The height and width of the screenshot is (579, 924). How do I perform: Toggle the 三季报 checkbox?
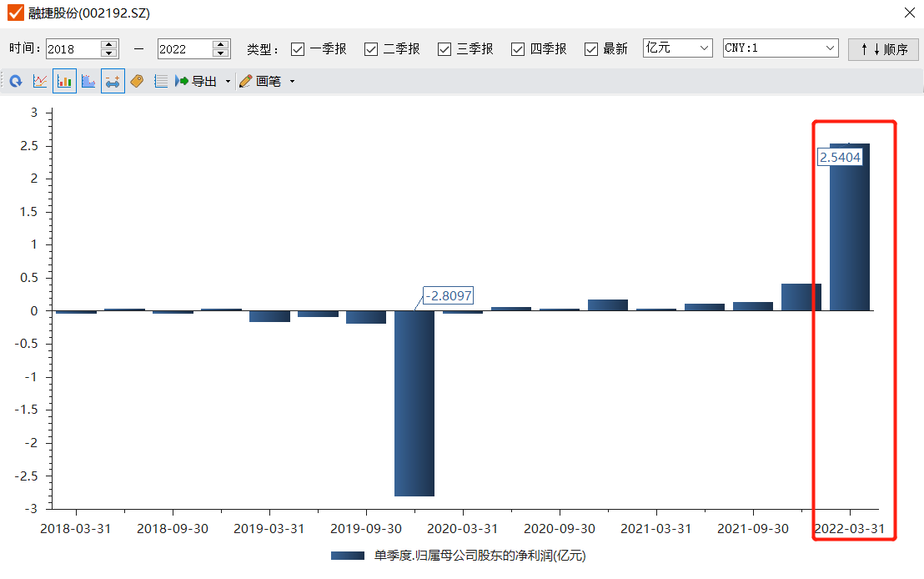(444, 49)
